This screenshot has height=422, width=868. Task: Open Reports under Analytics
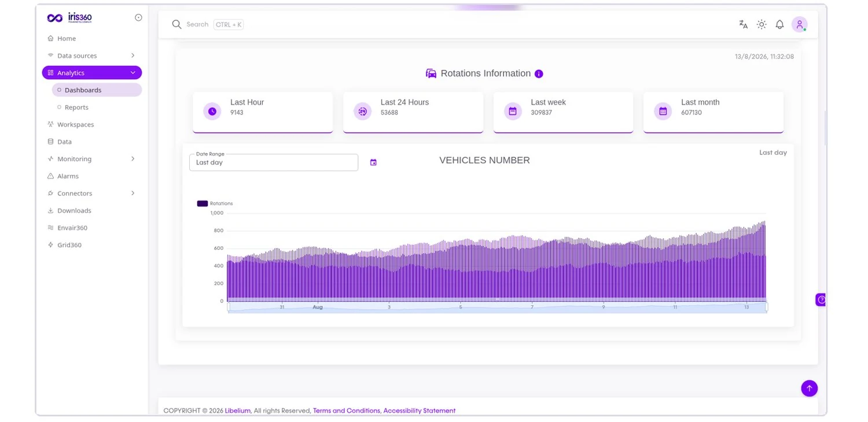(97, 108)
